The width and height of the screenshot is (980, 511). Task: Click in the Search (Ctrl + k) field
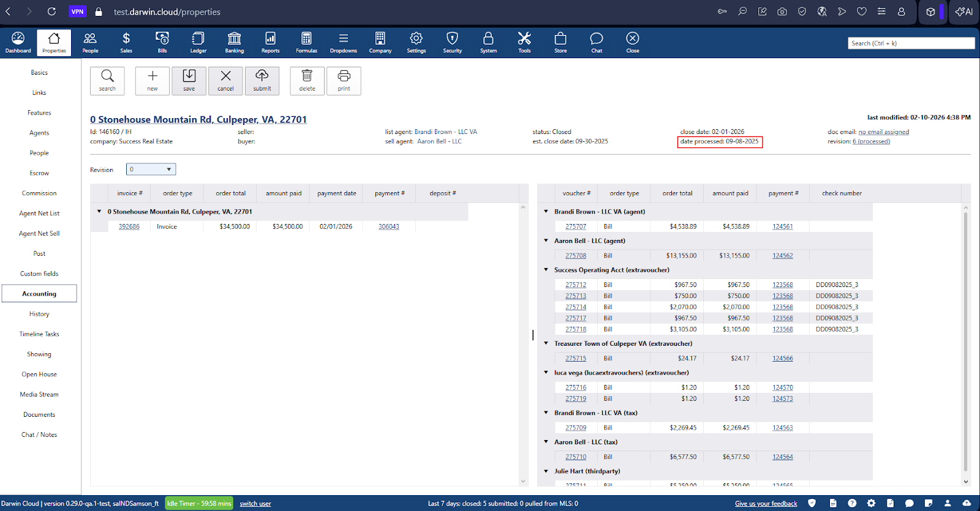click(x=911, y=43)
